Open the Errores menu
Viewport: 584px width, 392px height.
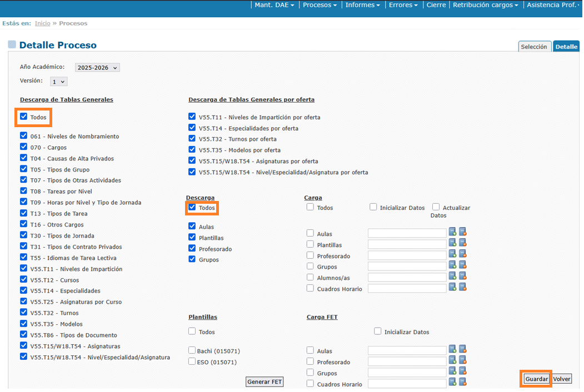(403, 5)
